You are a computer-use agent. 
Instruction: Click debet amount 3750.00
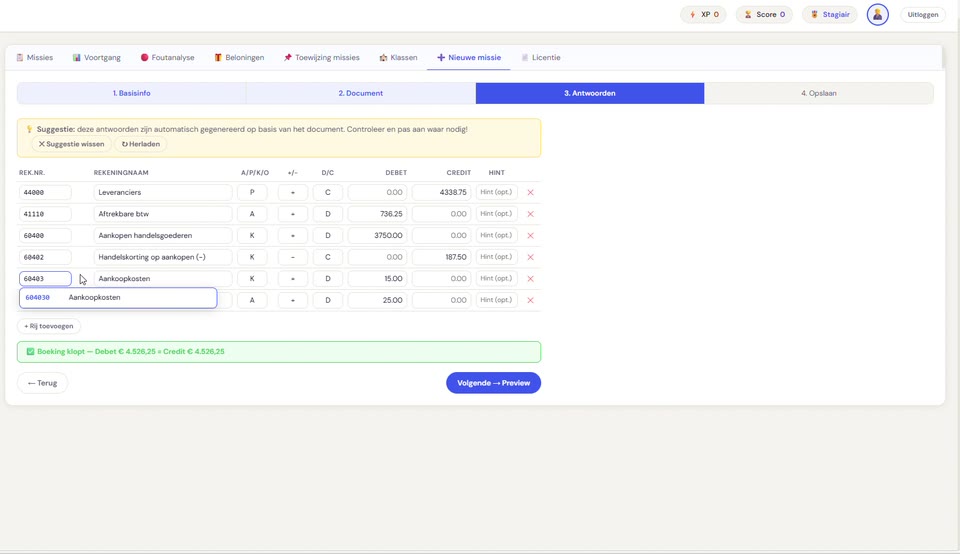coord(377,236)
